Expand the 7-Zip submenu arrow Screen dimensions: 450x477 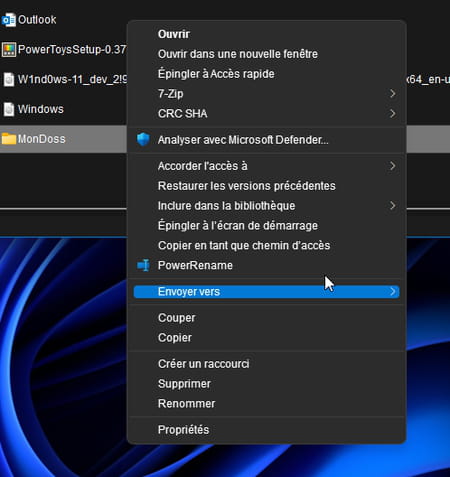[393, 94]
